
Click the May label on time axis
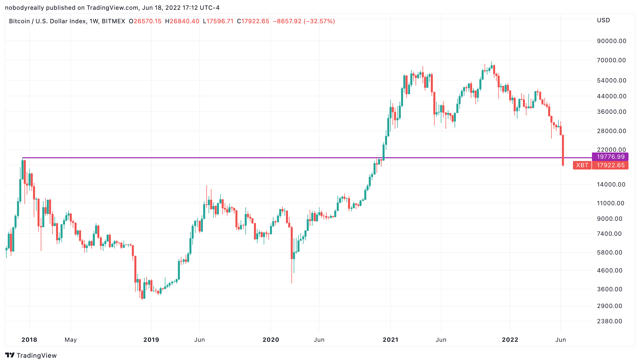(x=71, y=340)
